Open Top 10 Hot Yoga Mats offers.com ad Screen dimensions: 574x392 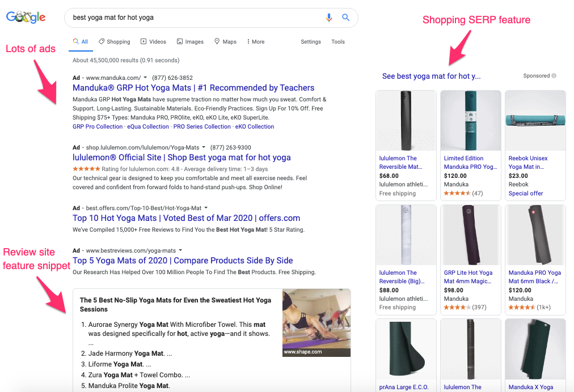pos(187,218)
